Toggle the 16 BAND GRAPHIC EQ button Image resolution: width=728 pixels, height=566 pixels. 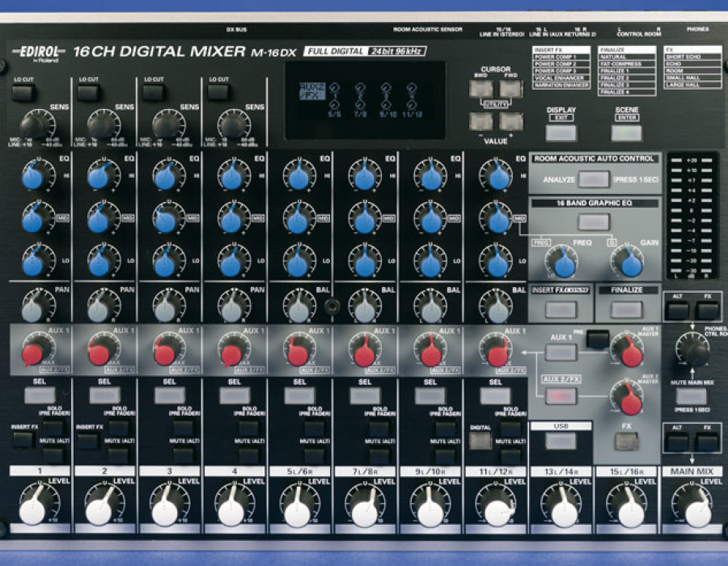[x=594, y=222]
